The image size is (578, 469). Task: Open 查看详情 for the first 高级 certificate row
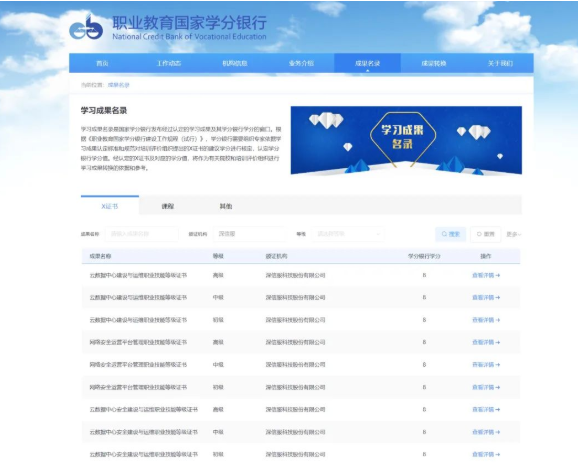click(x=486, y=275)
